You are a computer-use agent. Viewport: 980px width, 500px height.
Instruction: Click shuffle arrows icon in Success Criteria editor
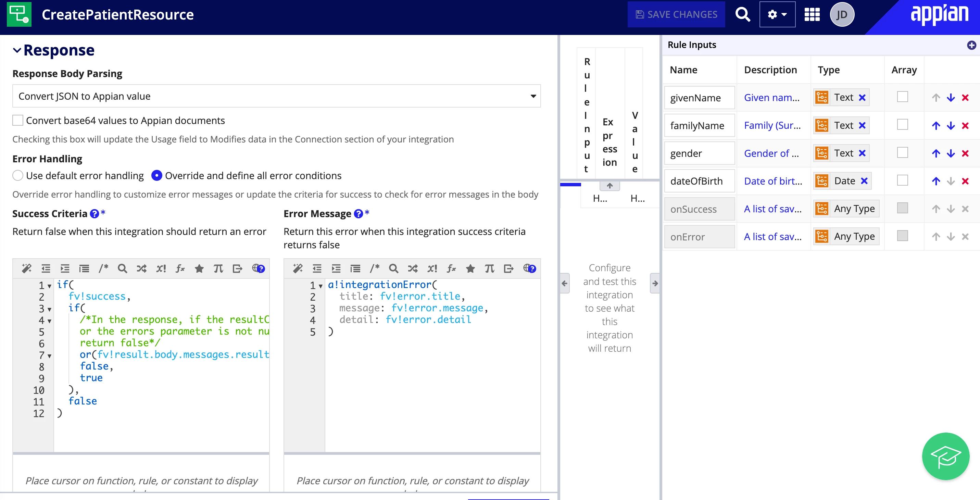click(x=141, y=268)
